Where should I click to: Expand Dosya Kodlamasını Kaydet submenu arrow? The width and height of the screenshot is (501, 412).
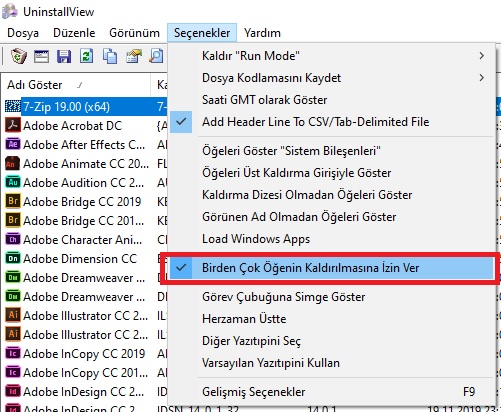(481, 78)
